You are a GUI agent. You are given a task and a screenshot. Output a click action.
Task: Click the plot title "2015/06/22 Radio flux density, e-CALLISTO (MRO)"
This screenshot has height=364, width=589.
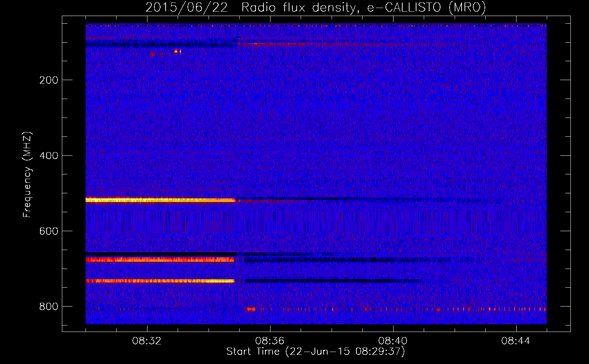[x=316, y=7]
